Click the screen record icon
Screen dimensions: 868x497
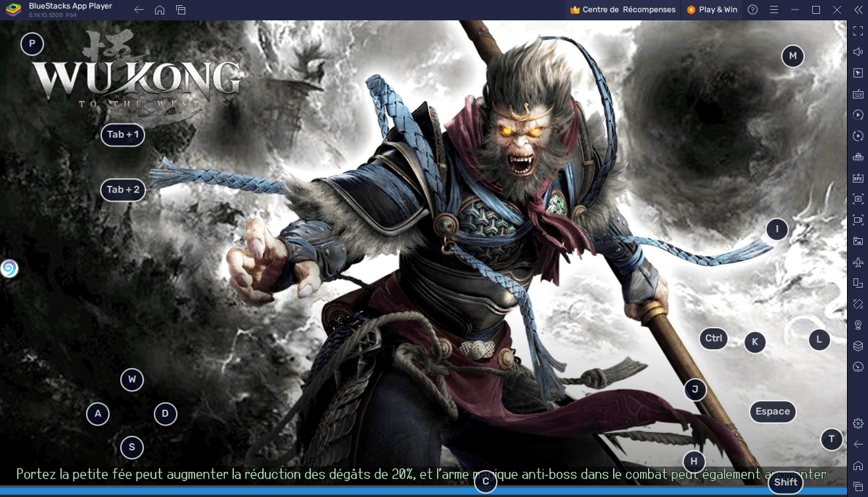[857, 220]
